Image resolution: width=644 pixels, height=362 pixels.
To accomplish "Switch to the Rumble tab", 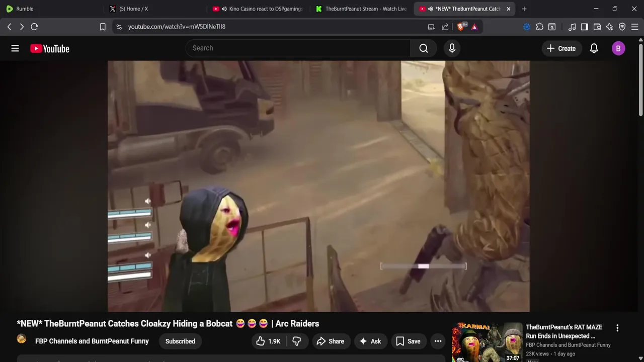I will pos(51,9).
